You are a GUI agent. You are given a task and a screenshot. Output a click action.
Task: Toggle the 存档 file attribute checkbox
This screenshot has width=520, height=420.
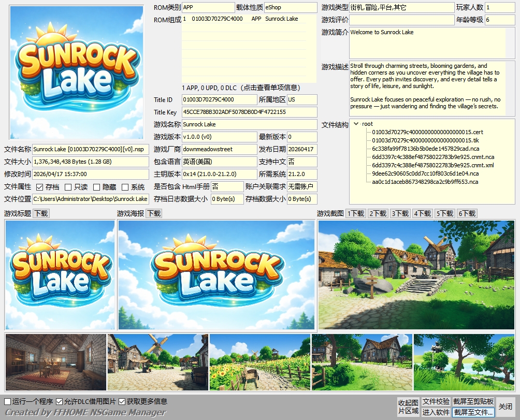pos(39,187)
